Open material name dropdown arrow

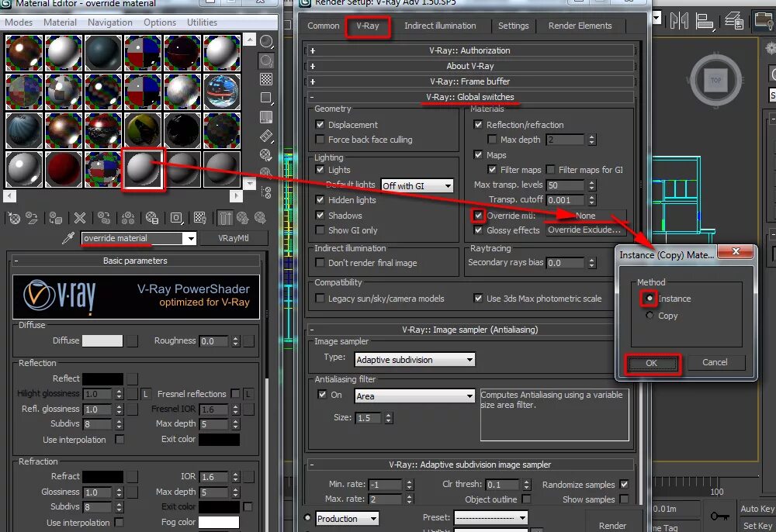(191, 238)
